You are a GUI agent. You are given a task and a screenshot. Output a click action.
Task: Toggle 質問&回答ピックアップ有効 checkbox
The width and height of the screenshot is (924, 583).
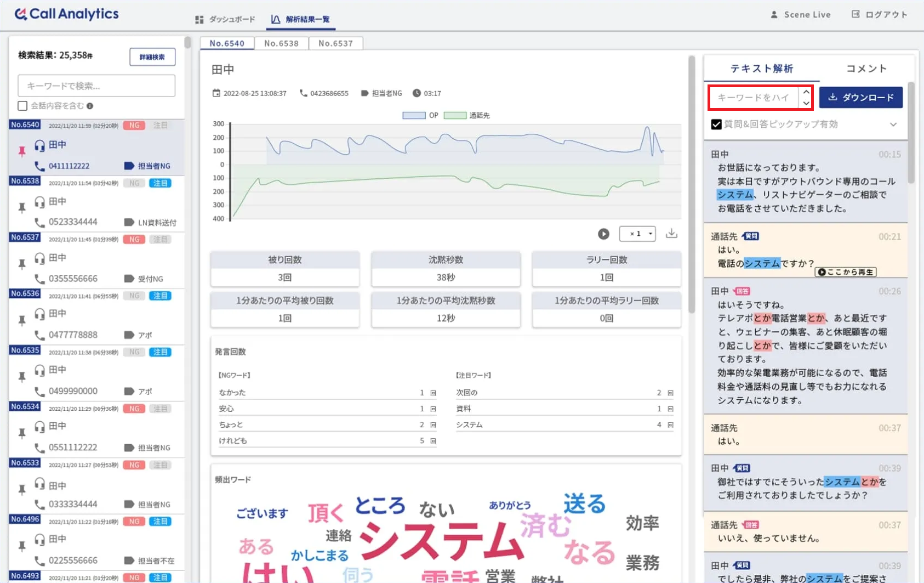tap(716, 124)
